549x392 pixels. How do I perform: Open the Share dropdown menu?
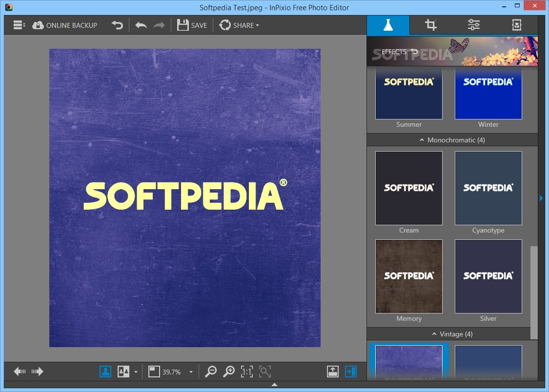239,25
